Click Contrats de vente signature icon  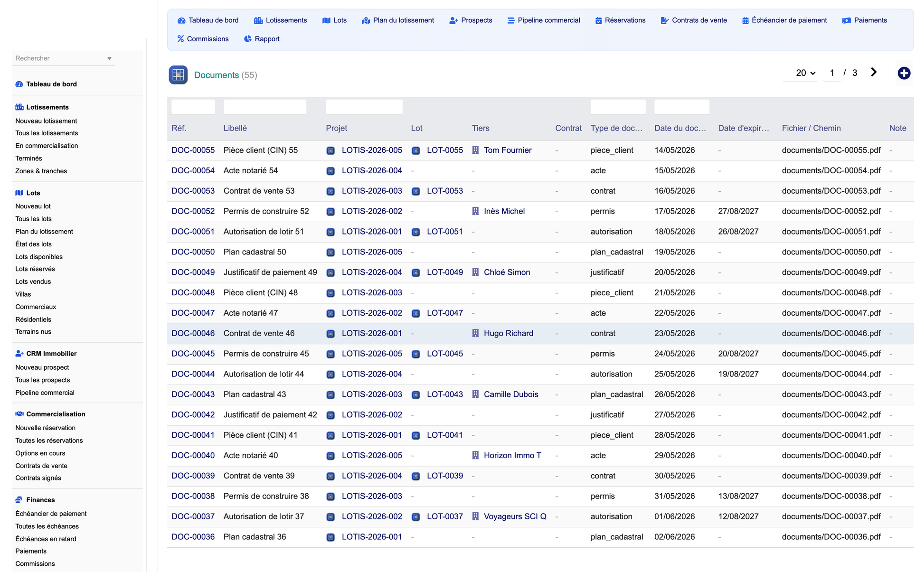point(665,20)
